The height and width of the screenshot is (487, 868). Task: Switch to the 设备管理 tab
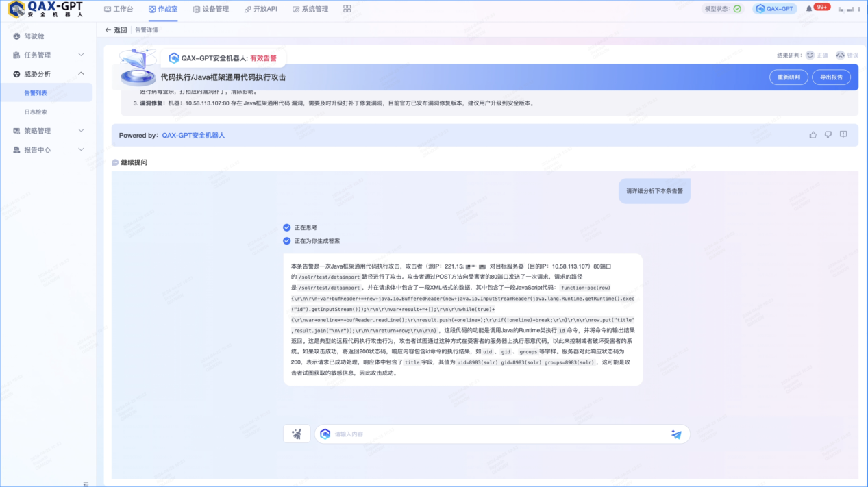point(211,9)
